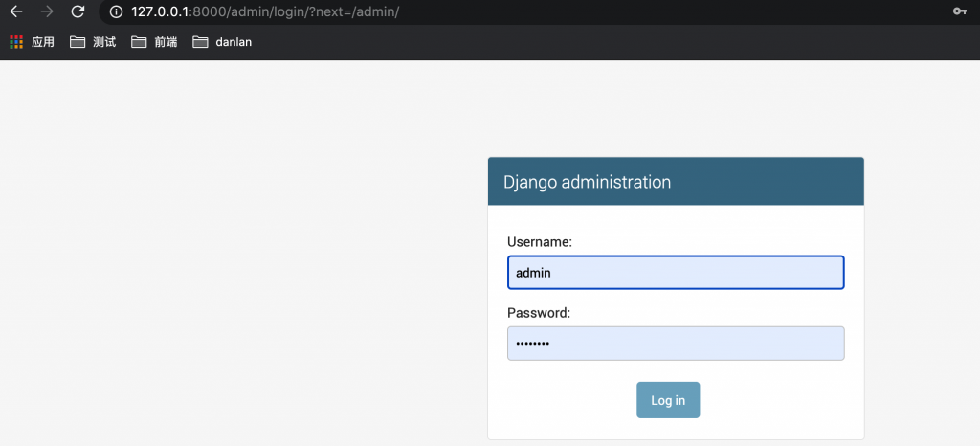The height and width of the screenshot is (446, 980).
Task: Click the browser back arrow
Action: click(16, 11)
